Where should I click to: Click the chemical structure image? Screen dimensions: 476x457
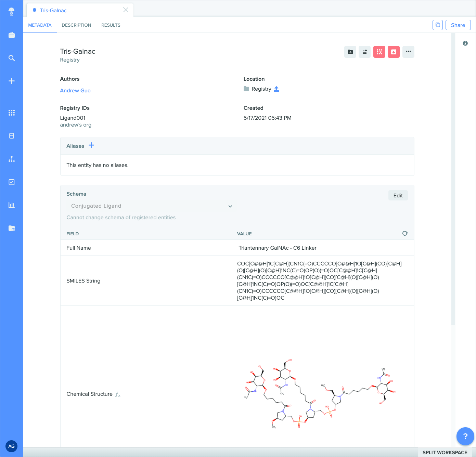point(320,394)
